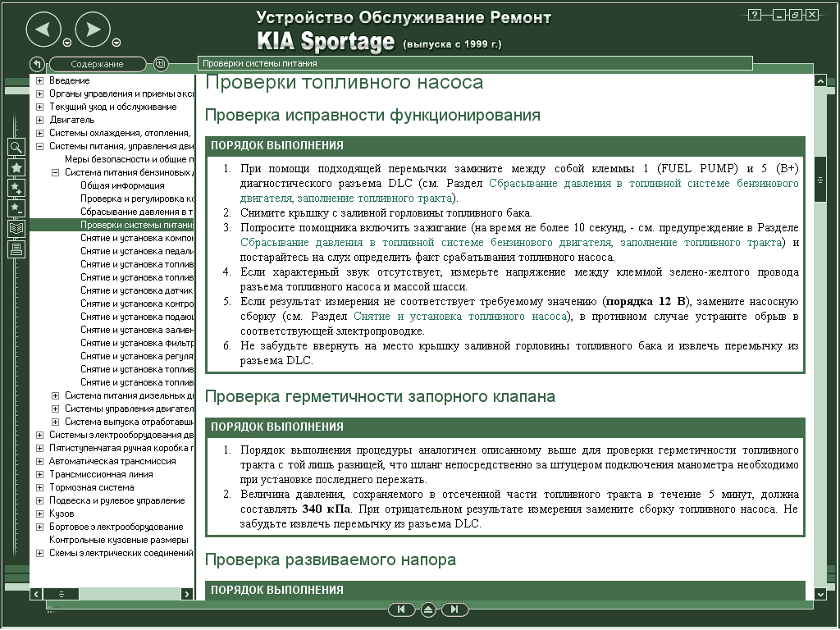Expand the Автоматическая трансмиссия node
840x630 pixels.
click(39, 461)
